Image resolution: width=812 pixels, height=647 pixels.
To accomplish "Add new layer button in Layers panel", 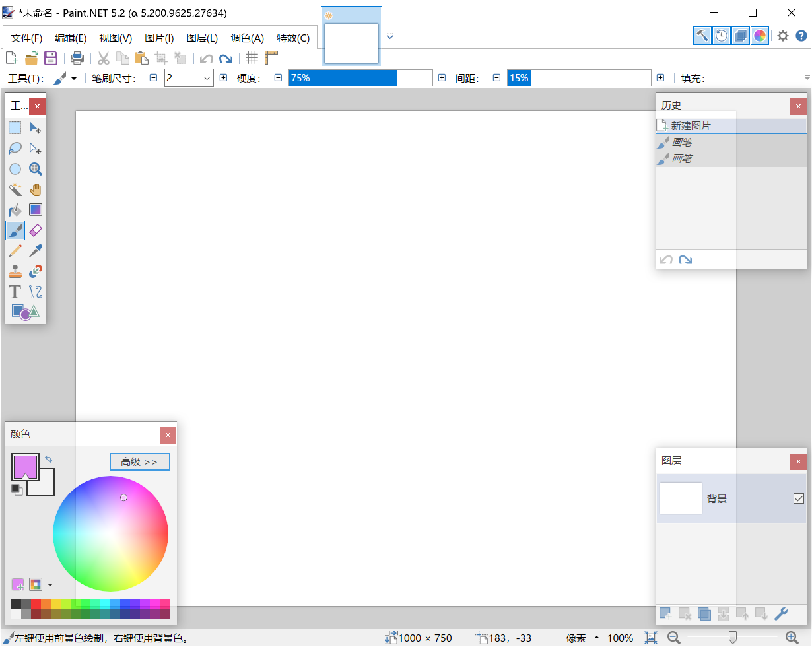I will [x=665, y=614].
